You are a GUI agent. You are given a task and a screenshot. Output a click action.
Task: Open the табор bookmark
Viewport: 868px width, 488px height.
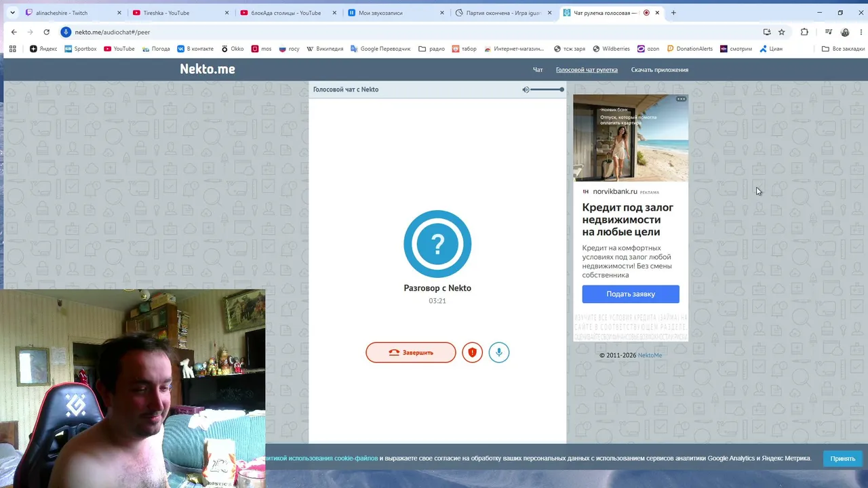coord(465,49)
